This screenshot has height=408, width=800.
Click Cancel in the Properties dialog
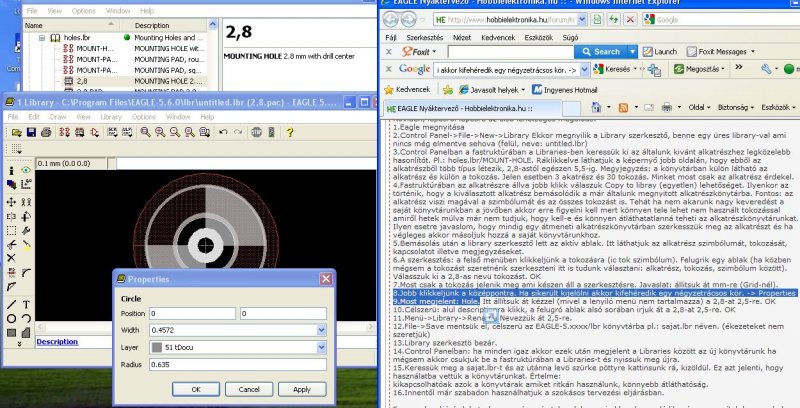(249, 389)
